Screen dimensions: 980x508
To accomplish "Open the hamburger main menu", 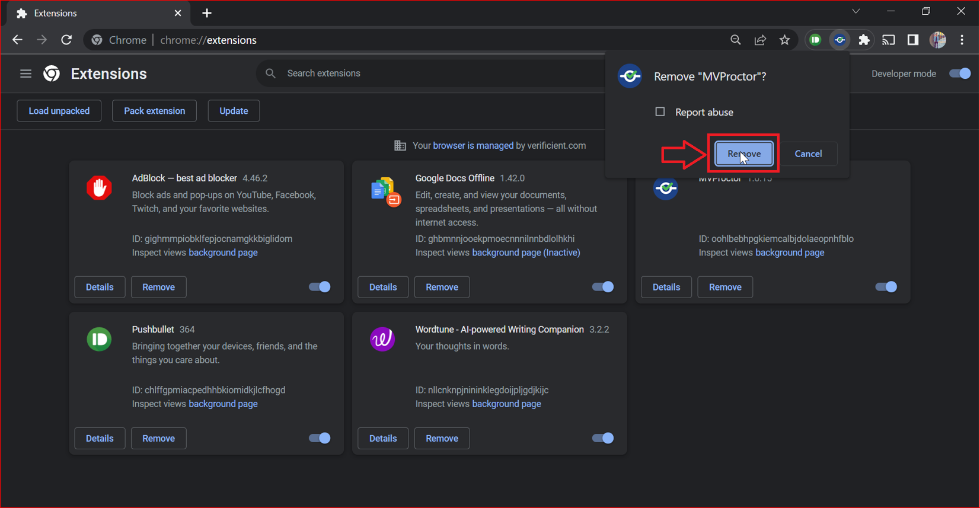I will coord(25,74).
